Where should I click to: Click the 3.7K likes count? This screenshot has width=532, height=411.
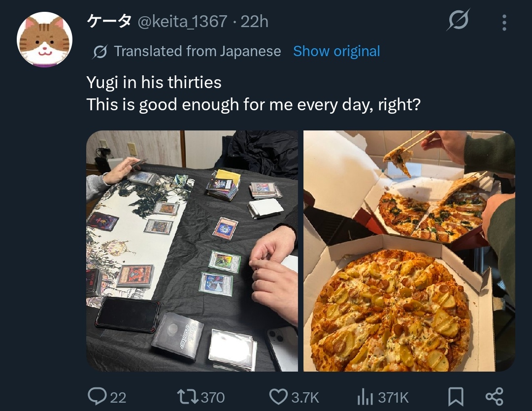(x=305, y=397)
